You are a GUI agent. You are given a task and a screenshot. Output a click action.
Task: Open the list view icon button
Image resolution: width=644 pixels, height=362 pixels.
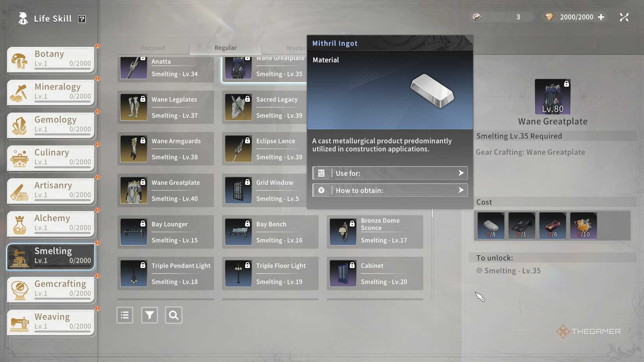(x=125, y=315)
